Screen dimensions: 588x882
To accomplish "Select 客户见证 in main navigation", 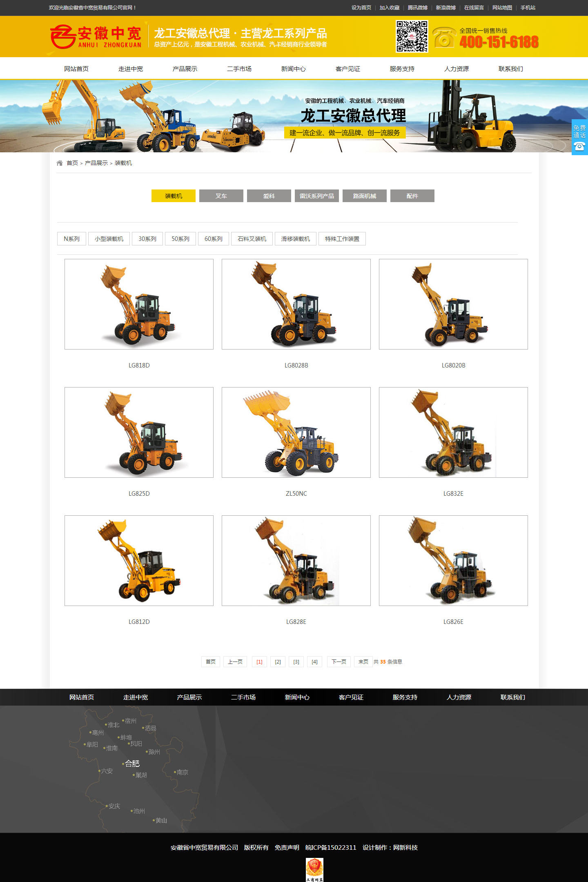I will coord(348,69).
